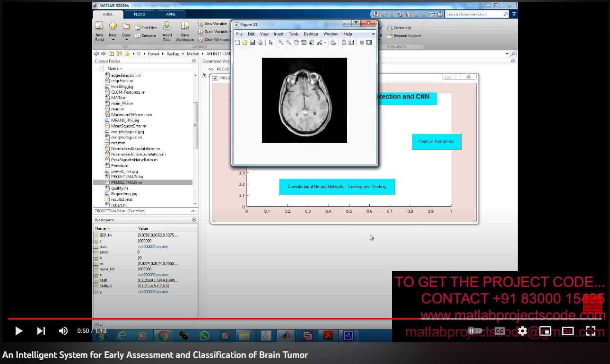Select the Zoom In tool in Figure 11
Screen dimensions: 610x364
pos(280,43)
